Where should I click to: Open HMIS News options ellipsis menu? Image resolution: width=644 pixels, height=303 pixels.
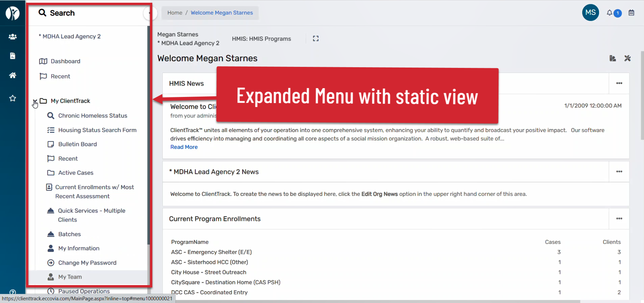pos(619,83)
